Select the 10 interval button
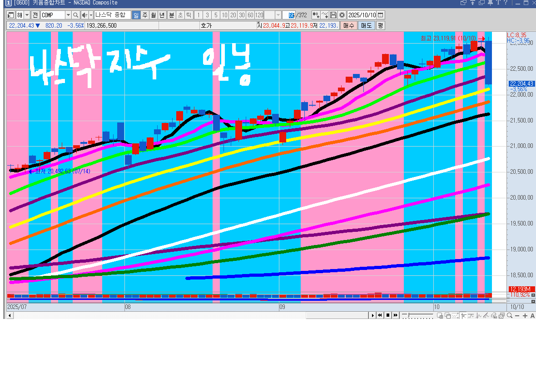 [224, 15]
